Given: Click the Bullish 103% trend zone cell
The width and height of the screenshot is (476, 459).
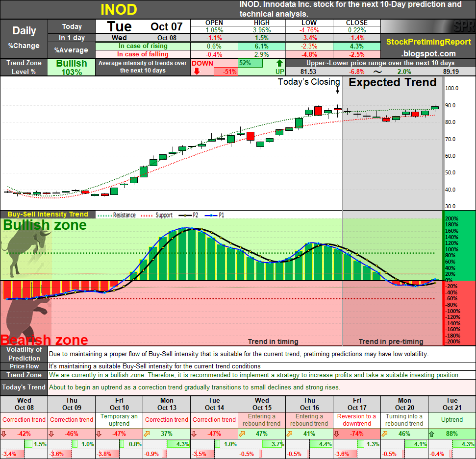Looking at the screenshot, I should [x=72, y=67].
